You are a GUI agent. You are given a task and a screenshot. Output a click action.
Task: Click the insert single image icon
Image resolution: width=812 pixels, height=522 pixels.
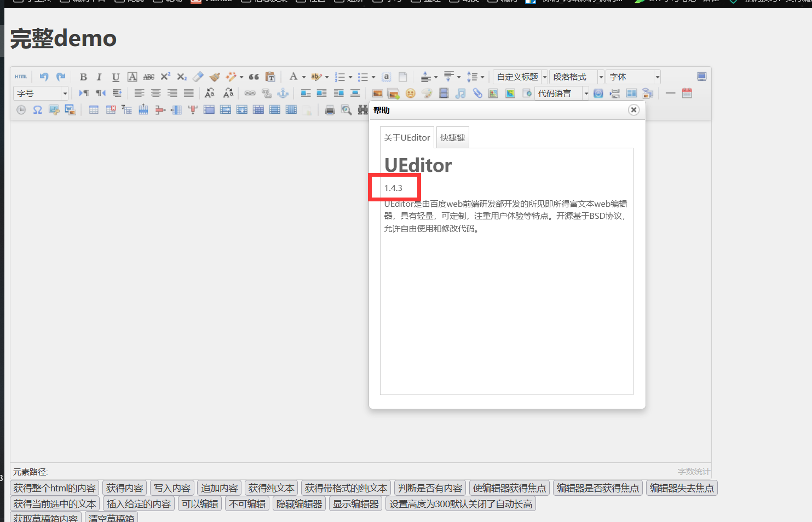(377, 94)
